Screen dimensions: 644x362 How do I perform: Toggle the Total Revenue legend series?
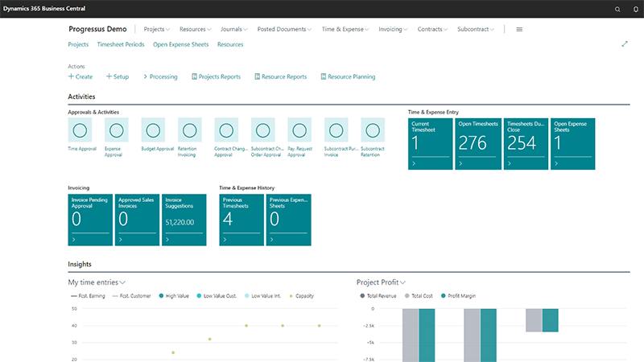coord(378,296)
